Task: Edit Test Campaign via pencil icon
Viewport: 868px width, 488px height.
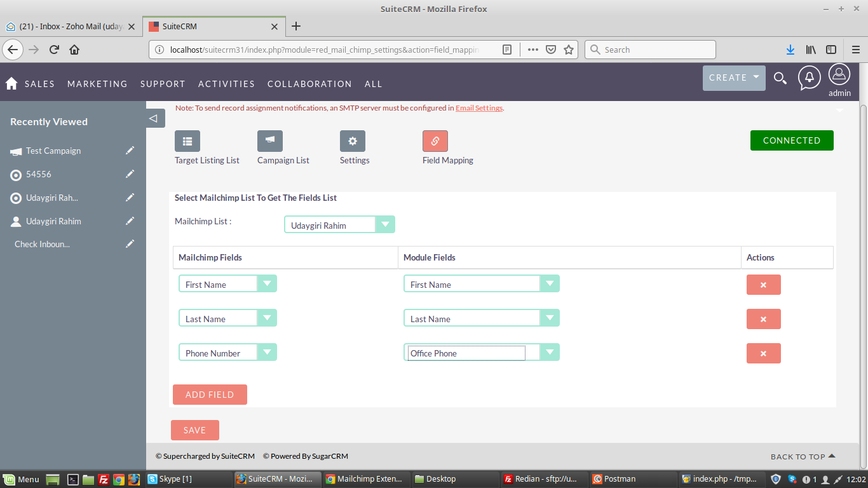Action: click(130, 151)
